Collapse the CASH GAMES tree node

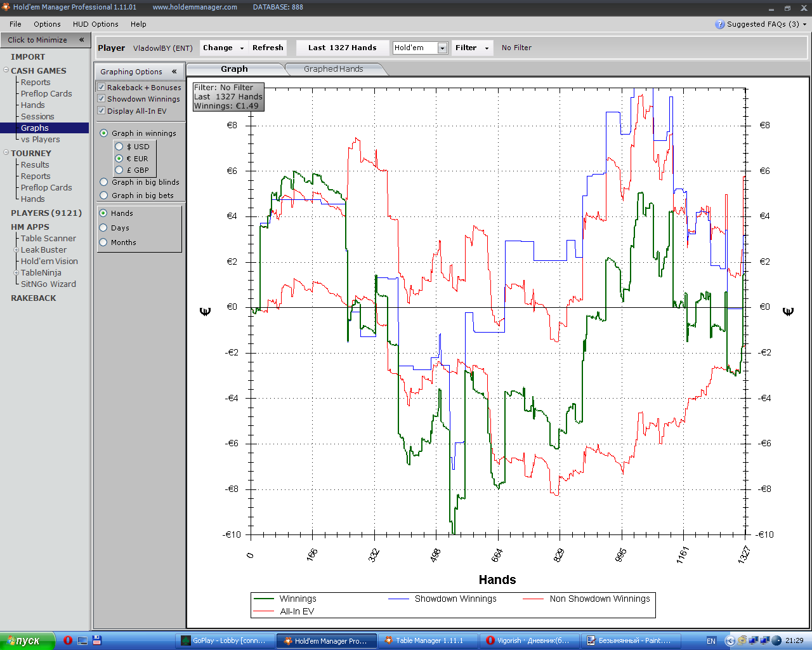pos(6,70)
